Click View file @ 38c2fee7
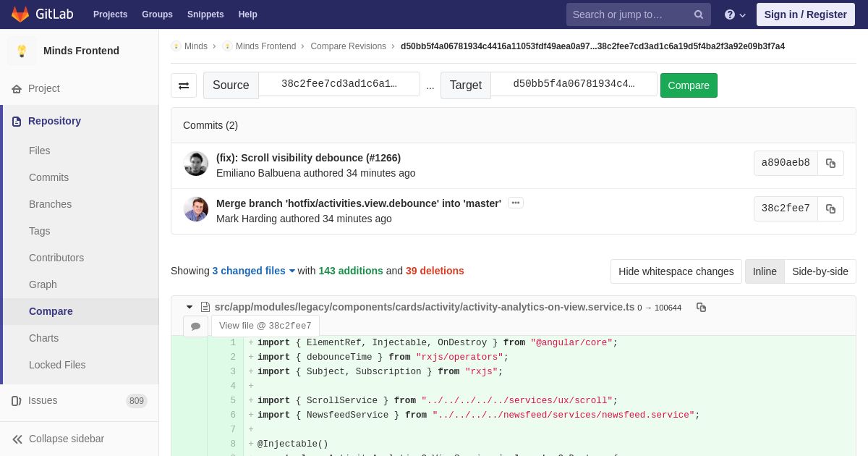 (265, 326)
